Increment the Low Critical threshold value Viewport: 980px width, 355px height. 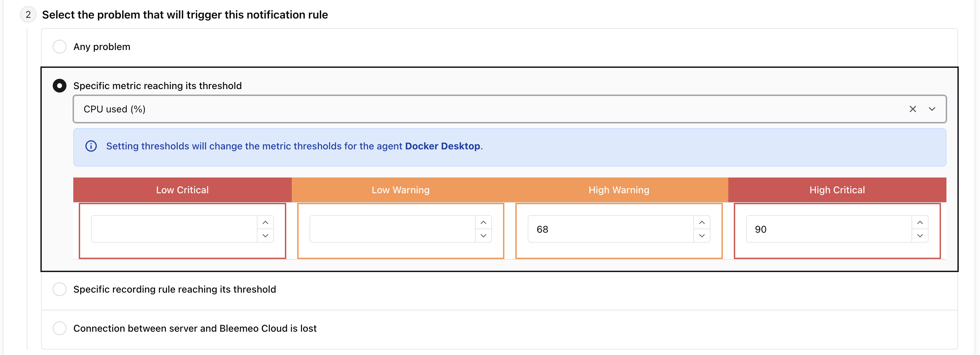click(x=265, y=222)
